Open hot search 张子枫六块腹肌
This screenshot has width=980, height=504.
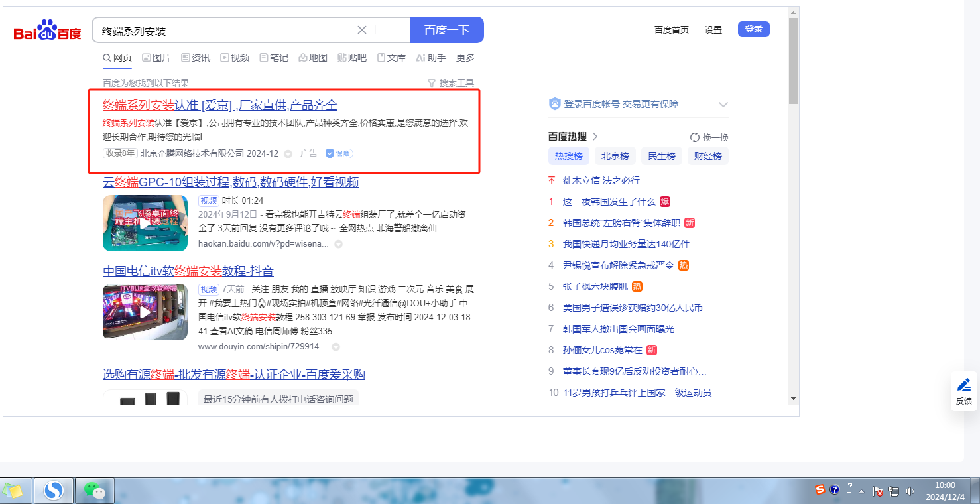595,286
